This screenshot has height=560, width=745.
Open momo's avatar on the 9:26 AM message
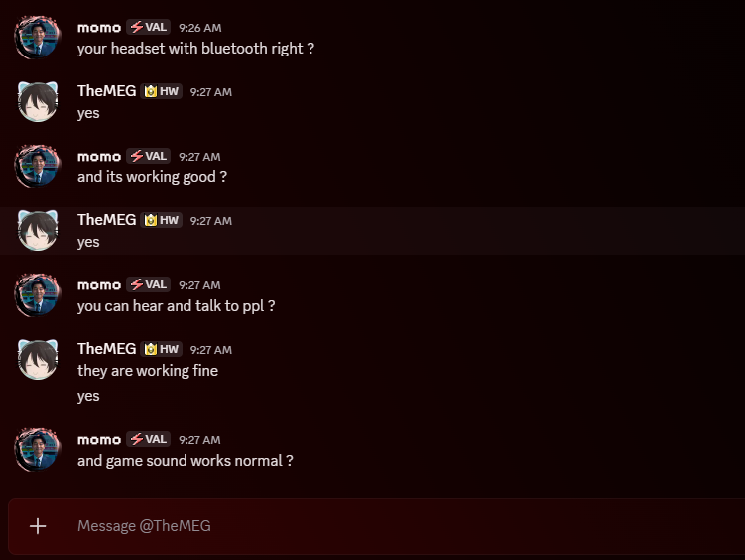click(x=38, y=38)
